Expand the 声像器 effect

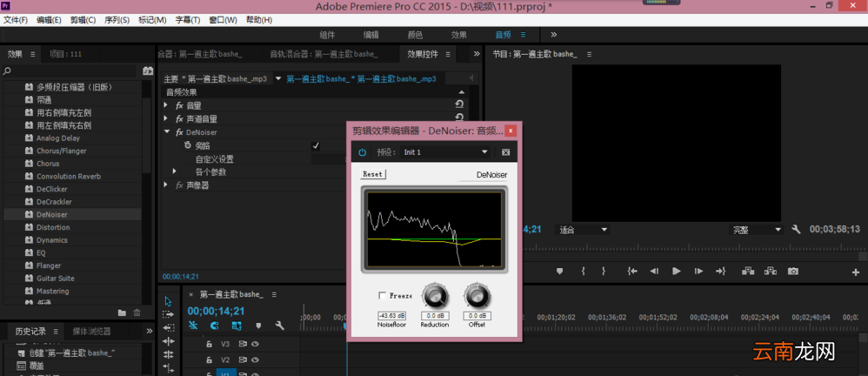click(165, 185)
